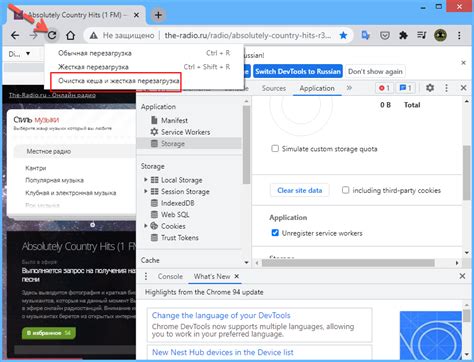Click the not-secure warning triangle icon
Image resolution: width=474 pixels, height=362 pixels.
pos(94,35)
